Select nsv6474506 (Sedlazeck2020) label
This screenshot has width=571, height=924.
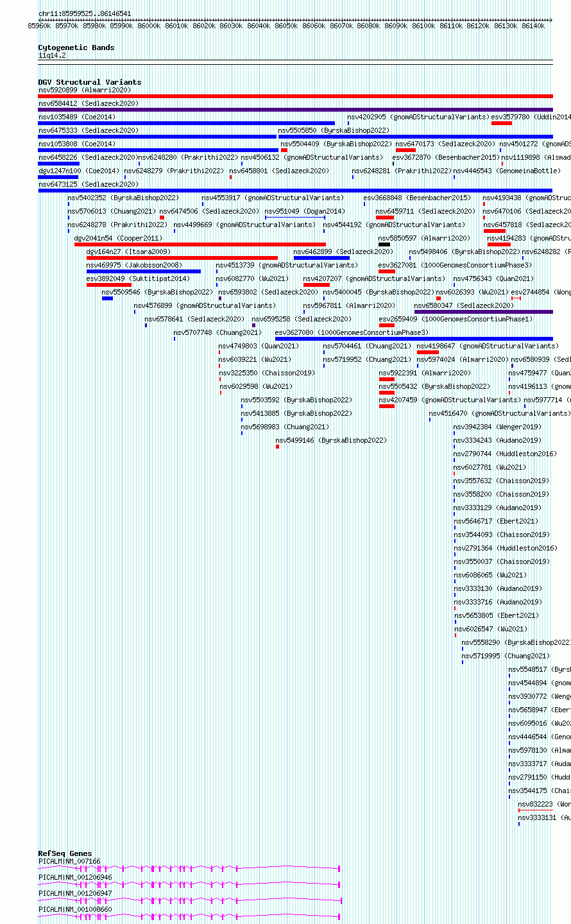[x=210, y=211]
